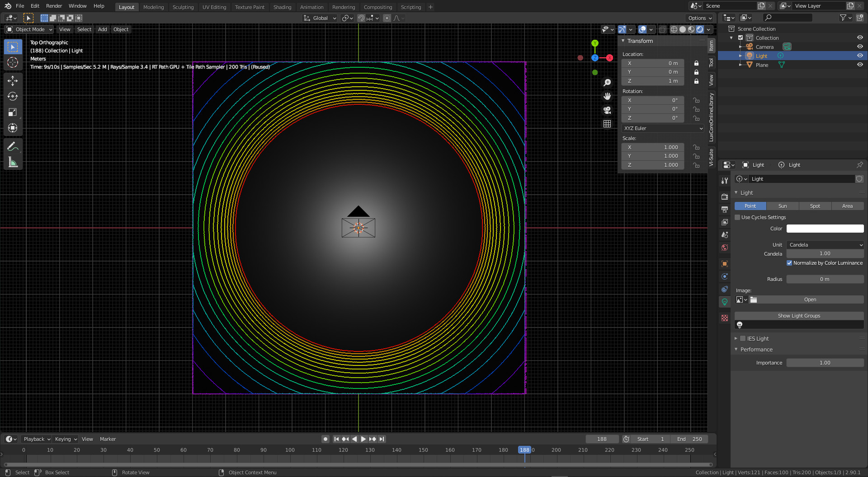868x477 pixels.
Task: Select the Cursor tool
Action: pos(13,62)
